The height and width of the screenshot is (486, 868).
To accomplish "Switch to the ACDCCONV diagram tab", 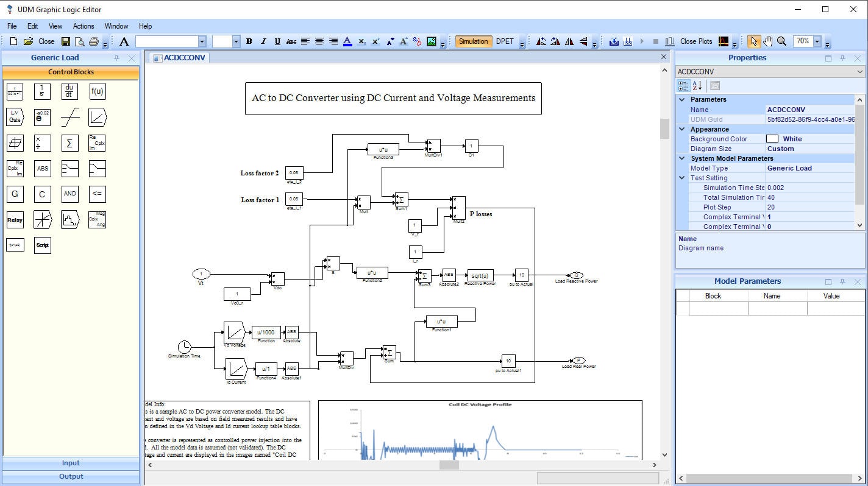I will click(x=179, y=57).
